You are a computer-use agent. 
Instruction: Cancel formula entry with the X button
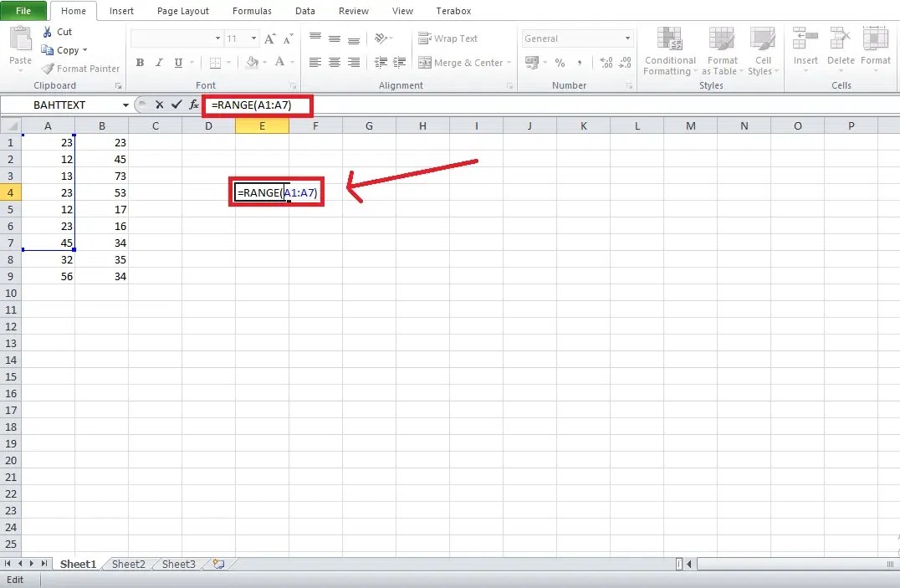[159, 105]
